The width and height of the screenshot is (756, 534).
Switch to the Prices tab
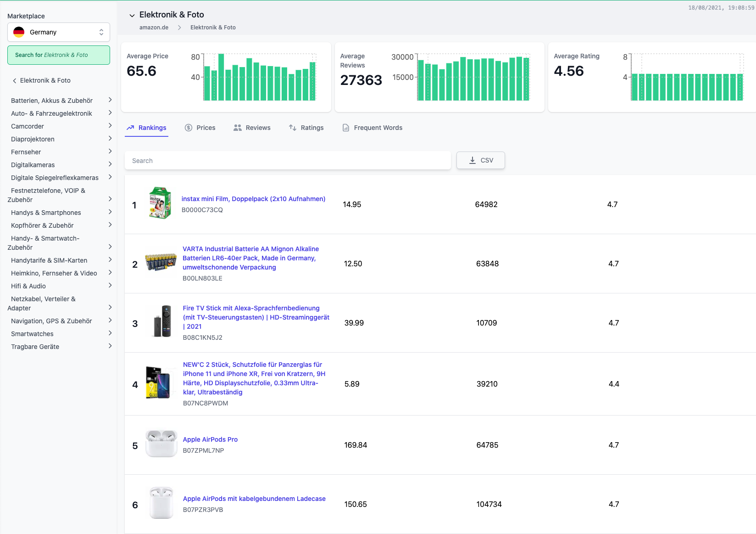[x=200, y=128]
